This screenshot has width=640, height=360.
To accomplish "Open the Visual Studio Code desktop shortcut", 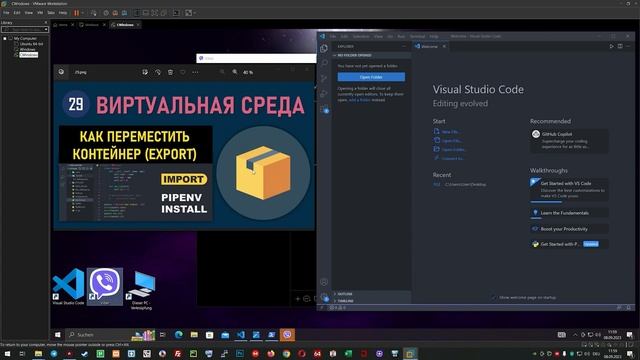I will point(68,287).
